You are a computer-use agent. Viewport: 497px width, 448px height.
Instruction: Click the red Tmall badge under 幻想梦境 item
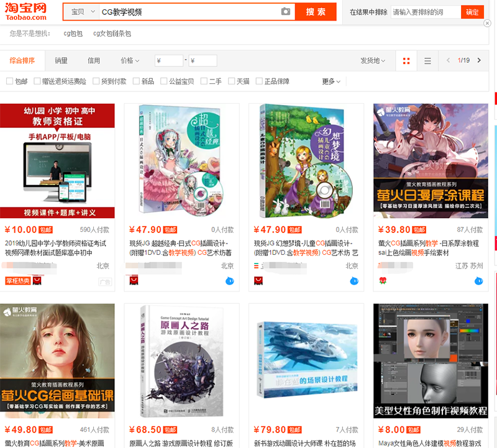(x=258, y=281)
